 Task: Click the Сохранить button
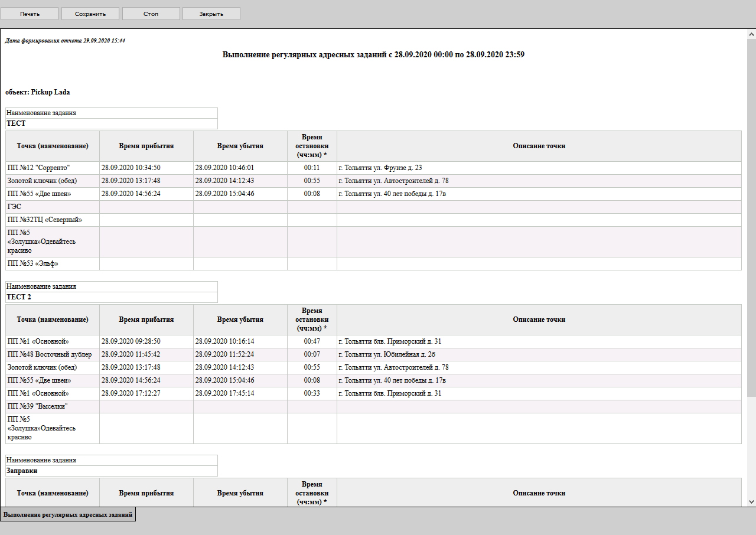pos(90,14)
